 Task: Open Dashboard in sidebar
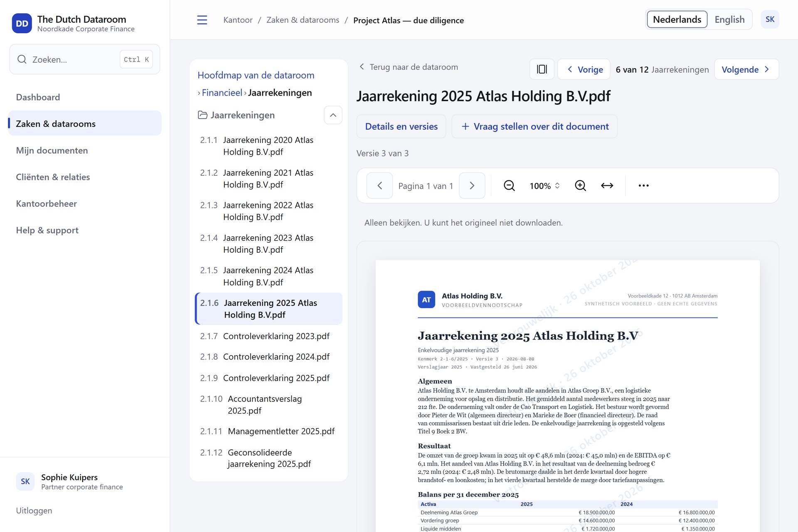tap(85, 97)
